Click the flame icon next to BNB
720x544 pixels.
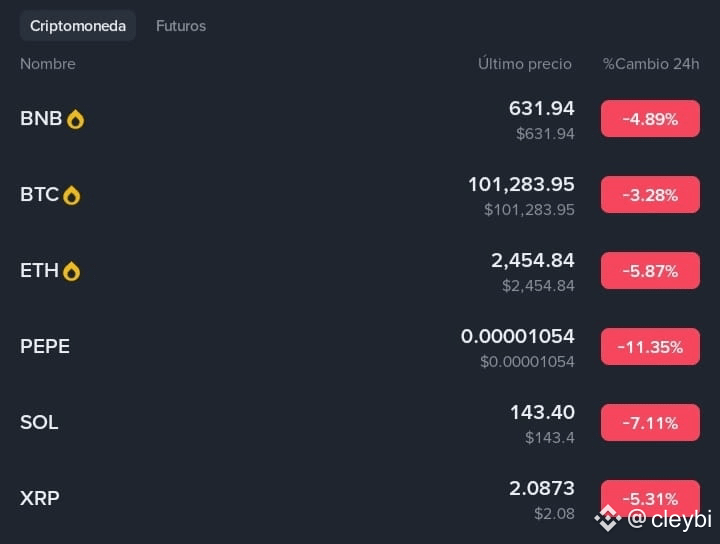pos(75,119)
